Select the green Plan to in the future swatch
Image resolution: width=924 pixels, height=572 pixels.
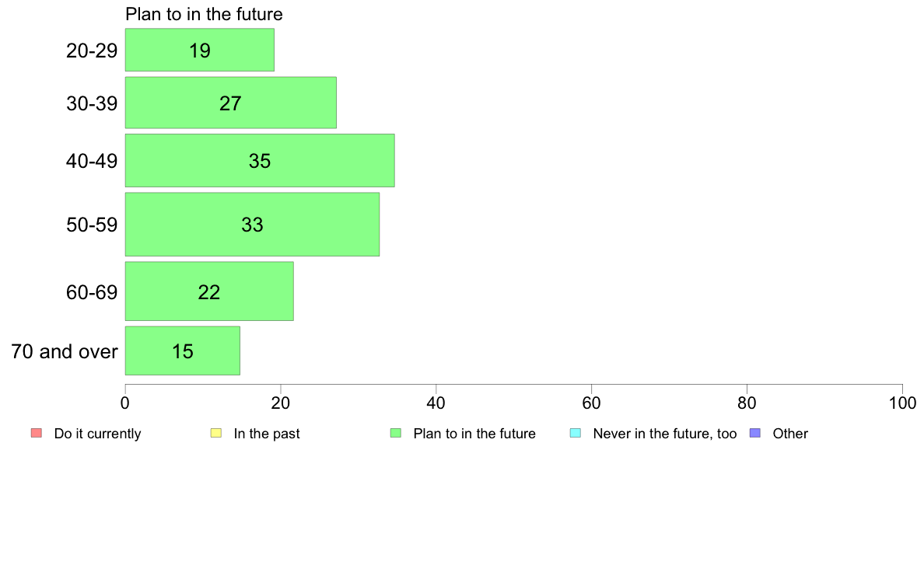396,433
